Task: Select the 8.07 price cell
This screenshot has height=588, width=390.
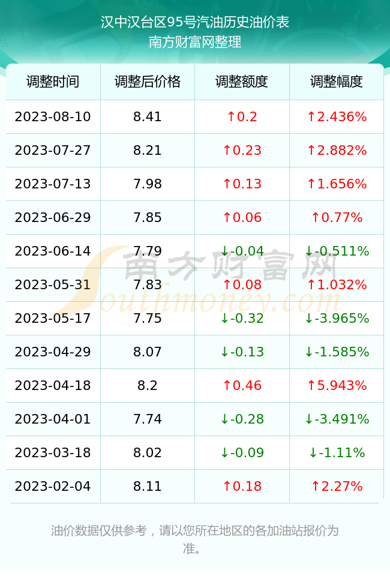Action: click(x=148, y=352)
